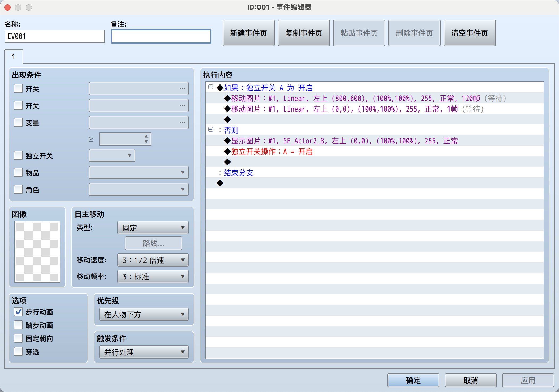Image resolution: width=559 pixels, height=392 pixels.
Task: Click the 新建事件页 button
Action: [x=248, y=33]
